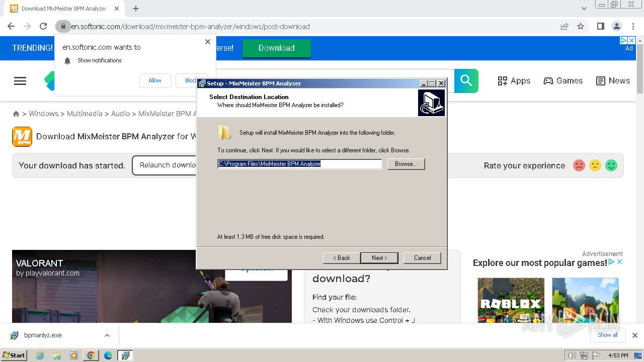Click Setup title bar system icon
Screen dimensions: 644x362
202,83
